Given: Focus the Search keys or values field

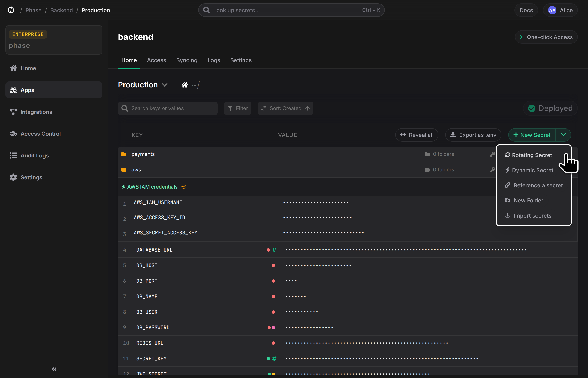Looking at the screenshot, I should 168,108.
